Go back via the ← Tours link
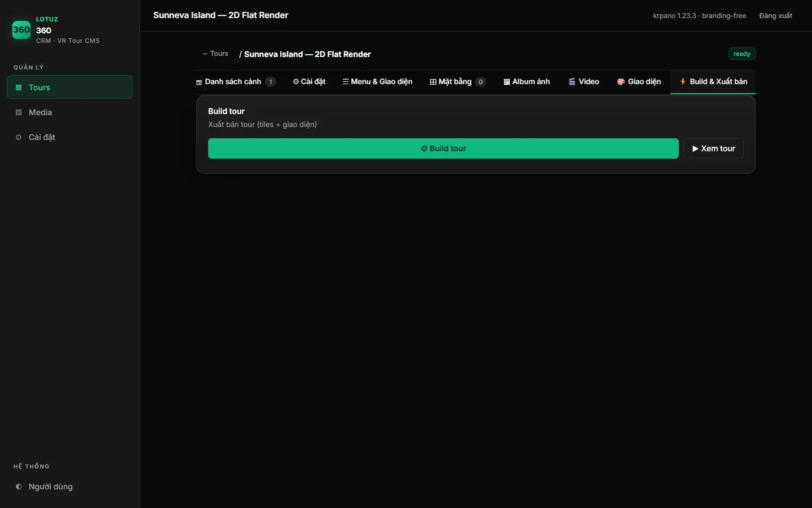 215,54
